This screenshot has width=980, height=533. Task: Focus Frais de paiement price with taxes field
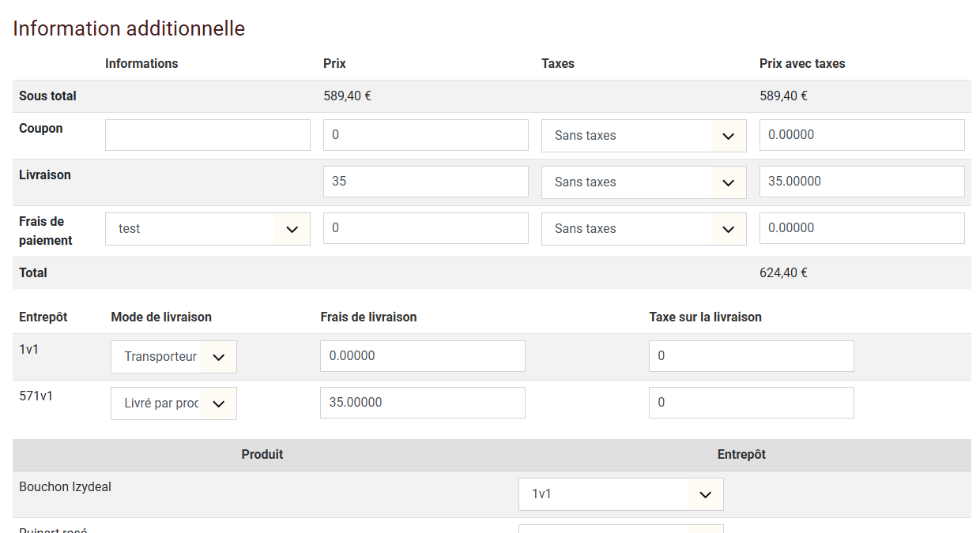861,228
